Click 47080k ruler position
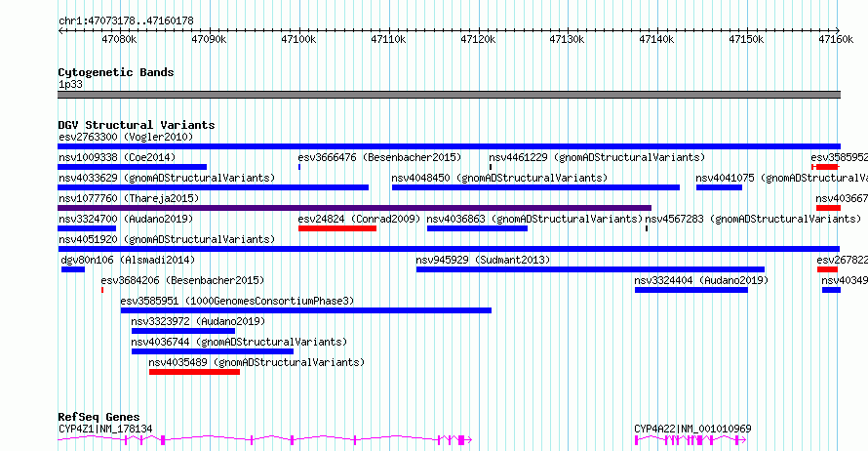This screenshot has height=451, width=868. pos(120,39)
